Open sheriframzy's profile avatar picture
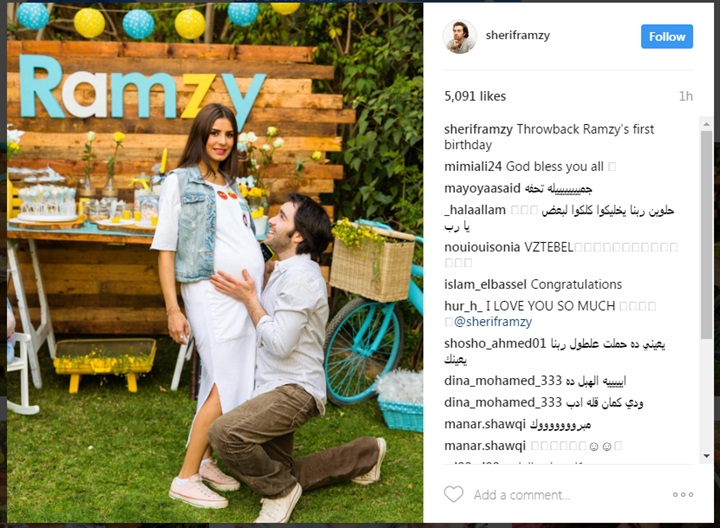The height and width of the screenshot is (528, 720). coord(460,36)
